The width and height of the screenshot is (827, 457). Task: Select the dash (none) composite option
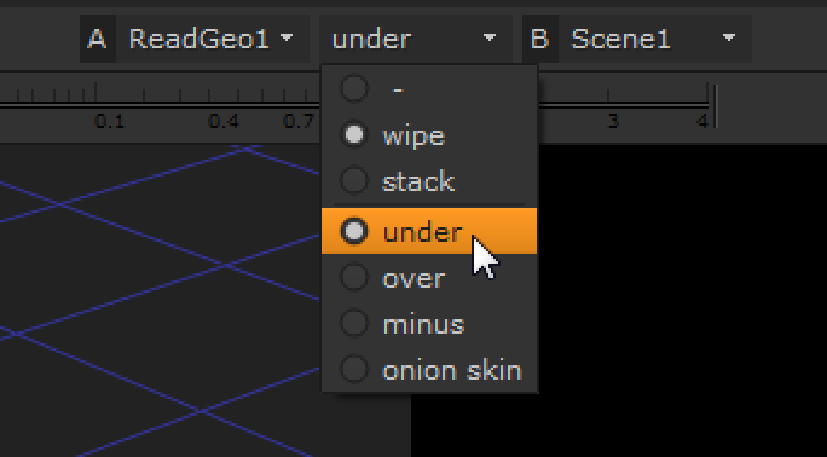(398, 89)
